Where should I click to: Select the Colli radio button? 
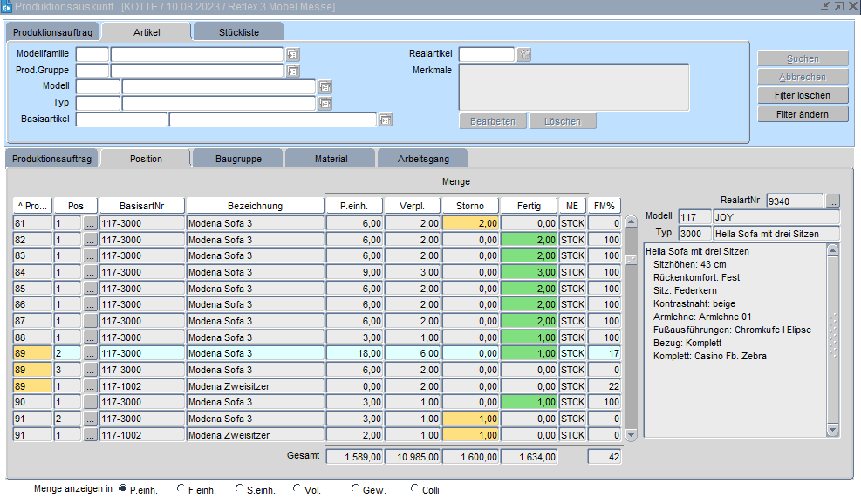tap(414, 489)
